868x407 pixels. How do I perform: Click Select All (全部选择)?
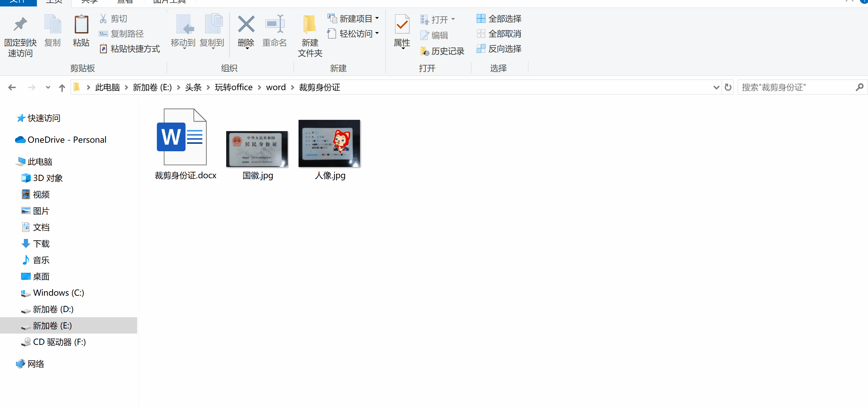tap(499, 19)
